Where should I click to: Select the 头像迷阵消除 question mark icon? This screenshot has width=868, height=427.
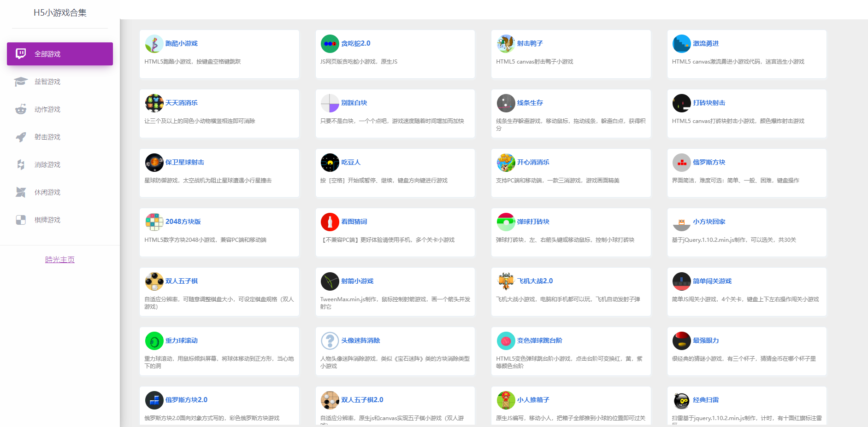coord(330,340)
